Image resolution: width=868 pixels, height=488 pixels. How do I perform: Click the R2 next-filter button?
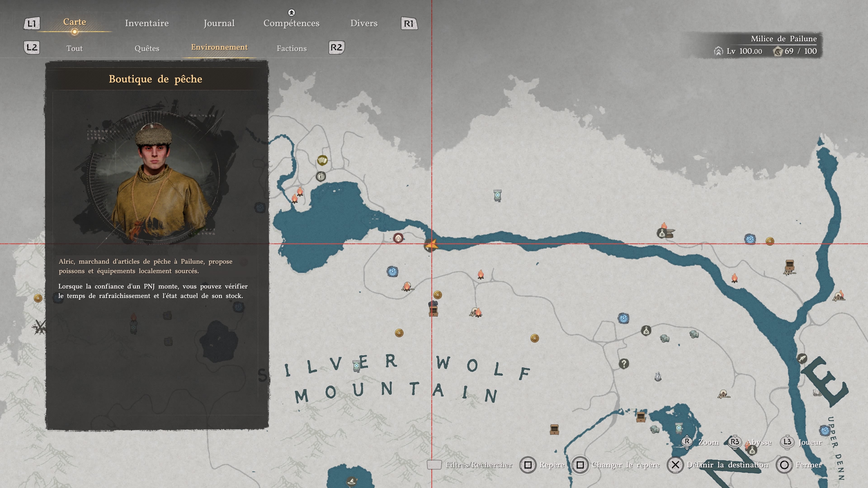pyautogui.click(x=337, y=47)
